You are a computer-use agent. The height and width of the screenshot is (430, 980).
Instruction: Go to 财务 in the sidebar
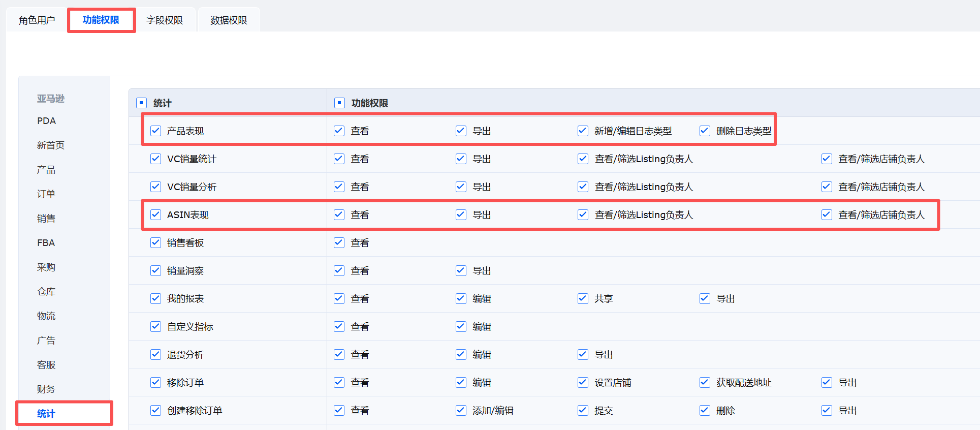point(46,389)
